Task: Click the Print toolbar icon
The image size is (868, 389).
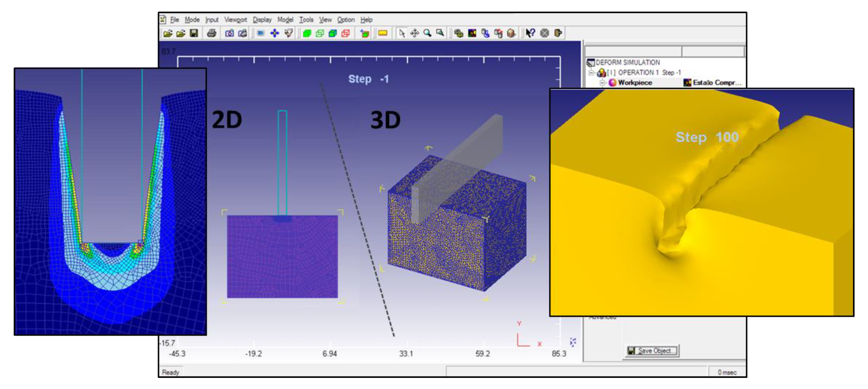Action: point(212,33)
